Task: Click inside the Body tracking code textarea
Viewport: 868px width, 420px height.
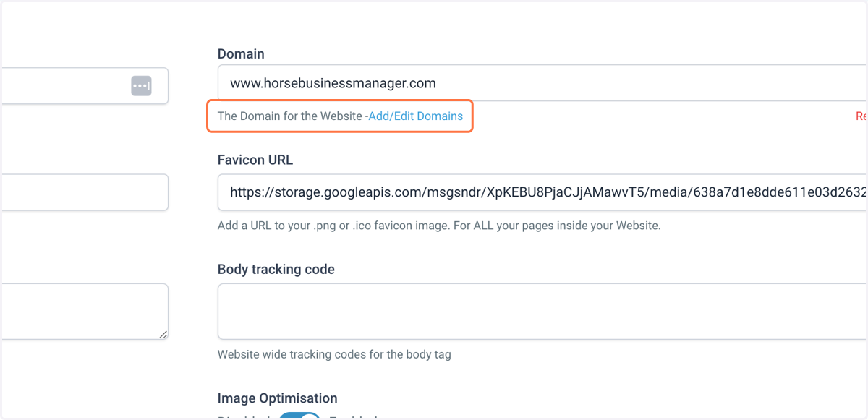Action: [542, 312]
